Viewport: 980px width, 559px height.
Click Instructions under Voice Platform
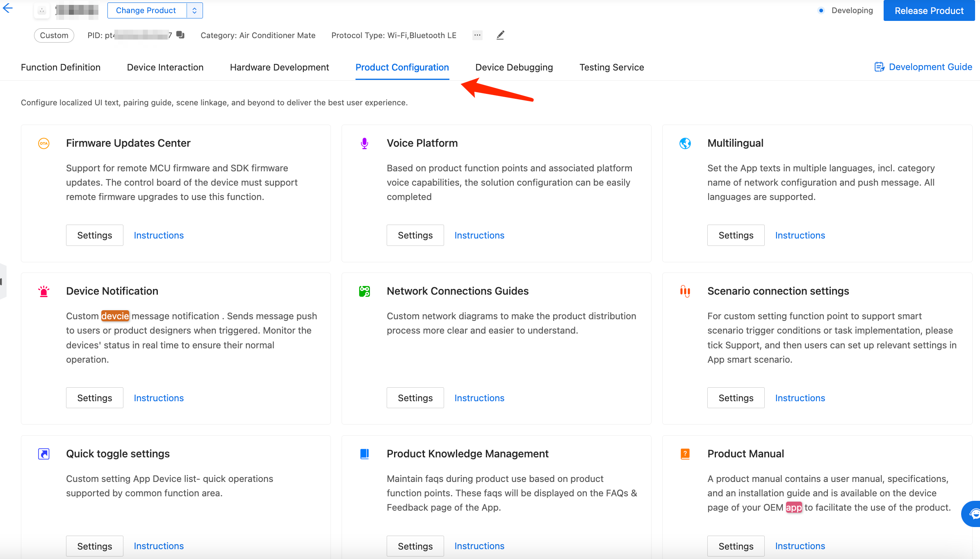(x=479, y=235)
